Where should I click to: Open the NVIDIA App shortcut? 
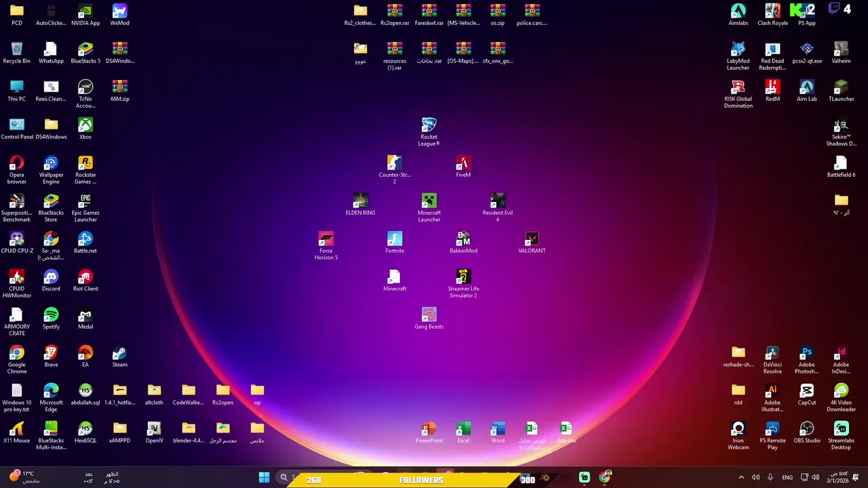coord(85,15)
